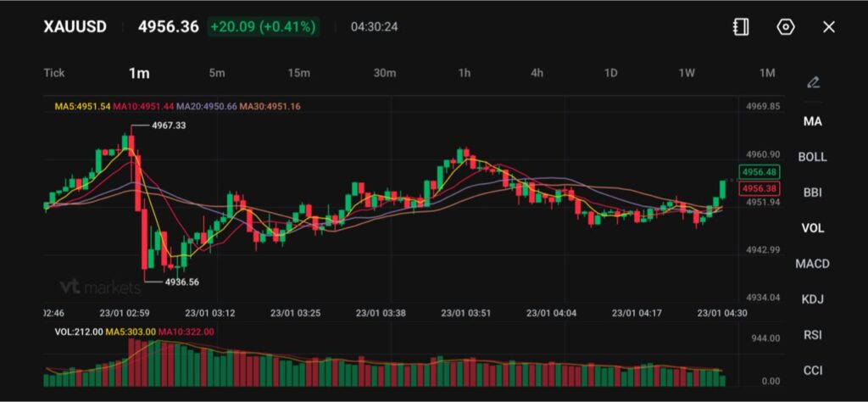Image resolution: width=868 pixels, height=402 pixels.
Task: Switch chart to 1D timeframe
Action: click(610, 73)
